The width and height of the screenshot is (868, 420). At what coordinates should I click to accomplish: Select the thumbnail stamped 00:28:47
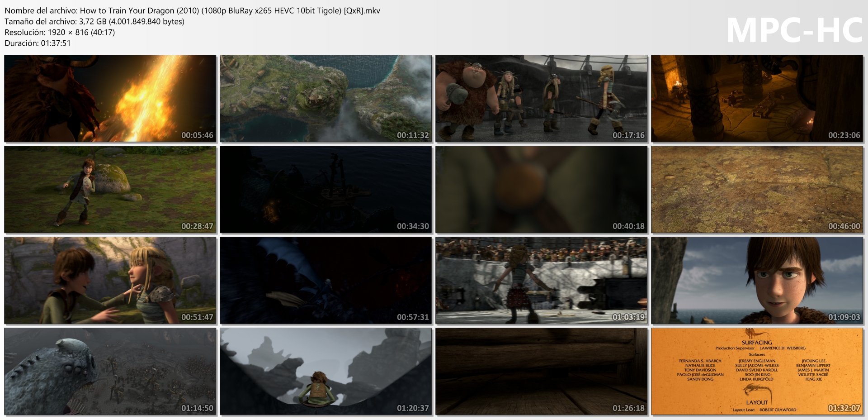(x=110, y=190)
